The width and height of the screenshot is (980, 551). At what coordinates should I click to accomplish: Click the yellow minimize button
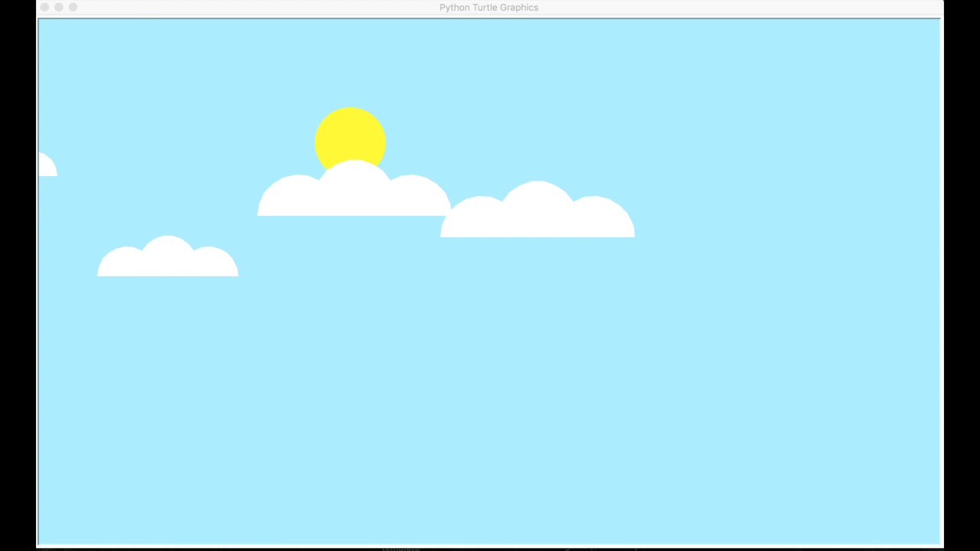pyautogui.click(x=58, y=7)
